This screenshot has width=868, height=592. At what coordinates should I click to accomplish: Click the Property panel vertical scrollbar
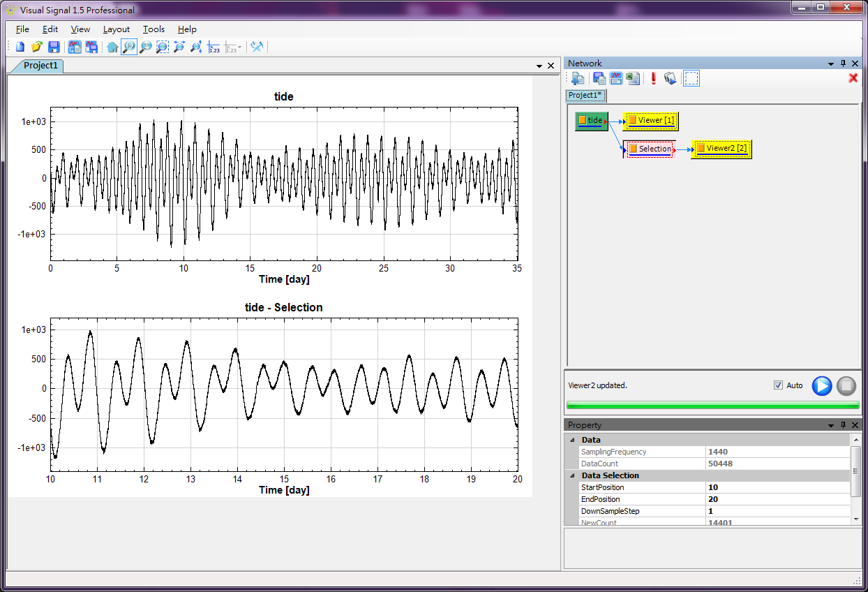(x=856, y=471)
